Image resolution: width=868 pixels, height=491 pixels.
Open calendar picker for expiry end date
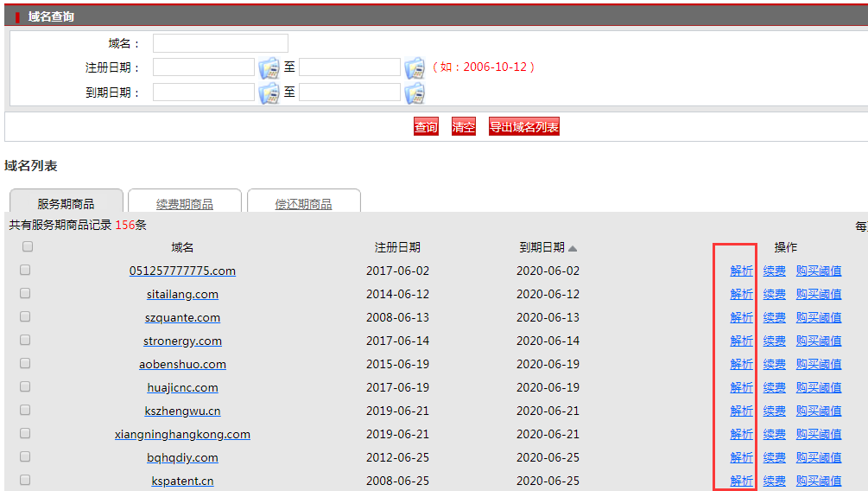click(415, 92)
